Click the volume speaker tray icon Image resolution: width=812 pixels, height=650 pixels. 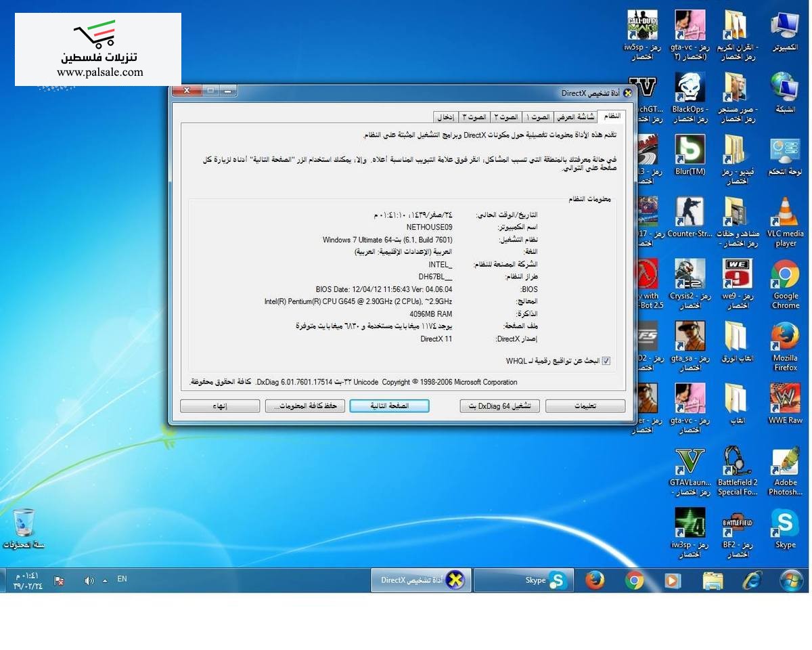89,580
